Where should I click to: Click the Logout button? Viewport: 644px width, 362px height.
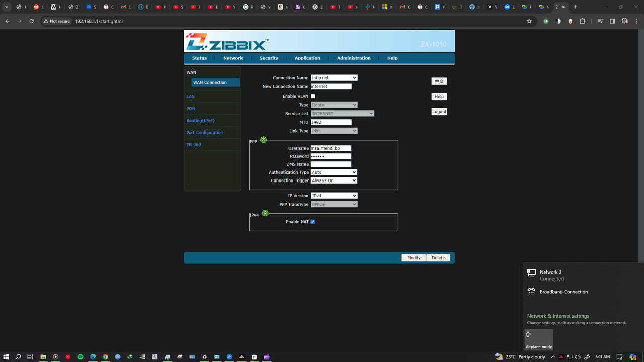[439, 112]
